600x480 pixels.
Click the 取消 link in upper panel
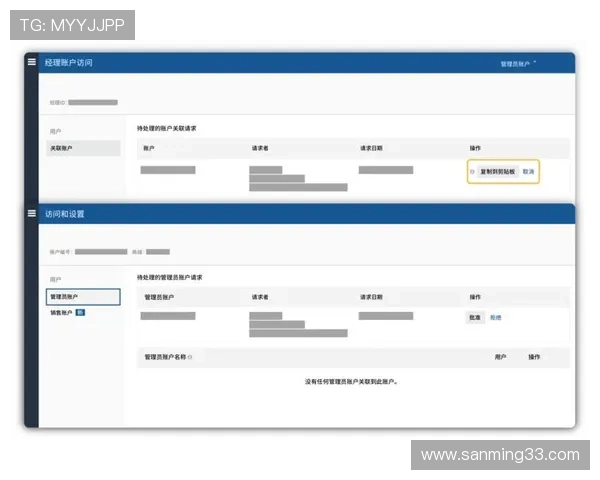(528, 172)
